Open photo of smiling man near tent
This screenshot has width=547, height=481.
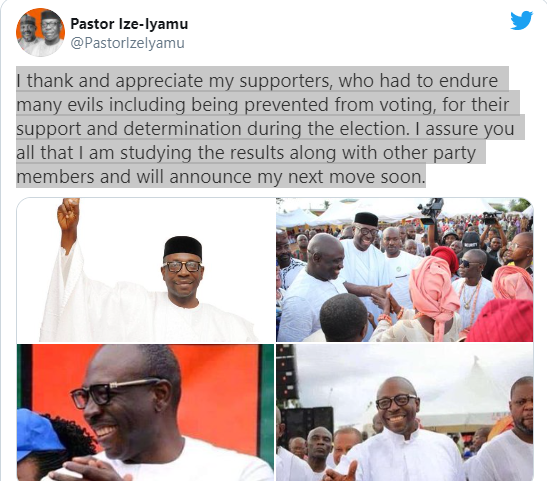coord(405,412)
